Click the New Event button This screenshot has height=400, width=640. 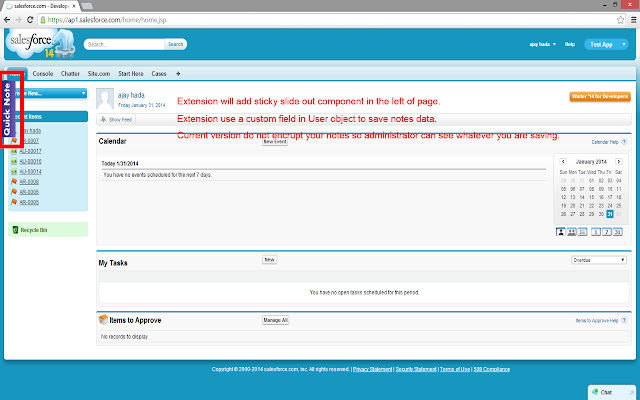274,142
